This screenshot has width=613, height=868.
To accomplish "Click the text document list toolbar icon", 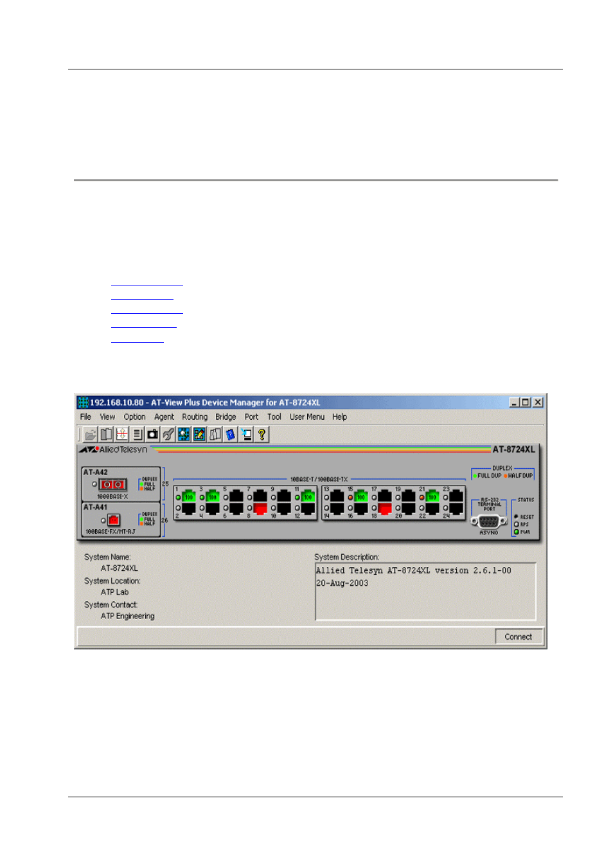I will pos(137,434).
